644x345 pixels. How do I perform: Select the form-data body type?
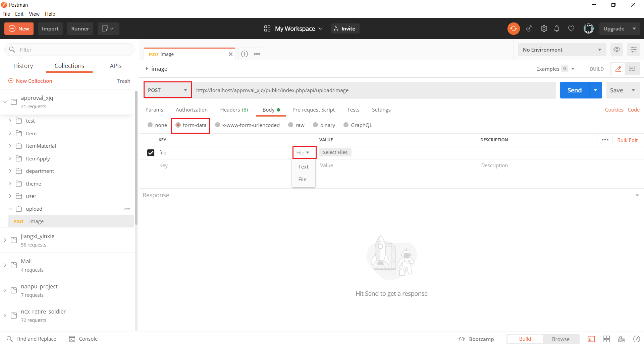click(178, 125)
